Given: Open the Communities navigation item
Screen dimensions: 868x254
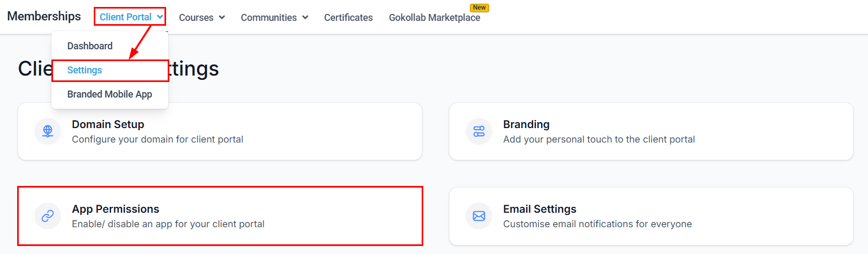Looking at the screenshot, I should click(x=268, y=18).
